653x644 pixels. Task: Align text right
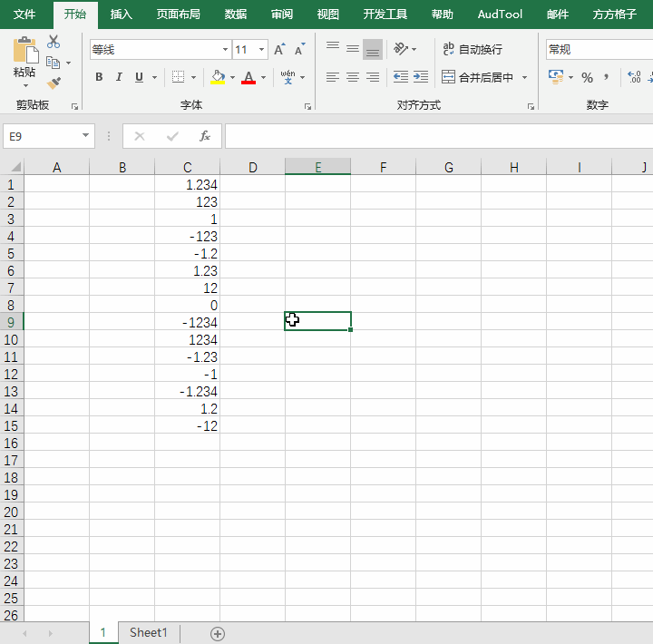[373, 77]
